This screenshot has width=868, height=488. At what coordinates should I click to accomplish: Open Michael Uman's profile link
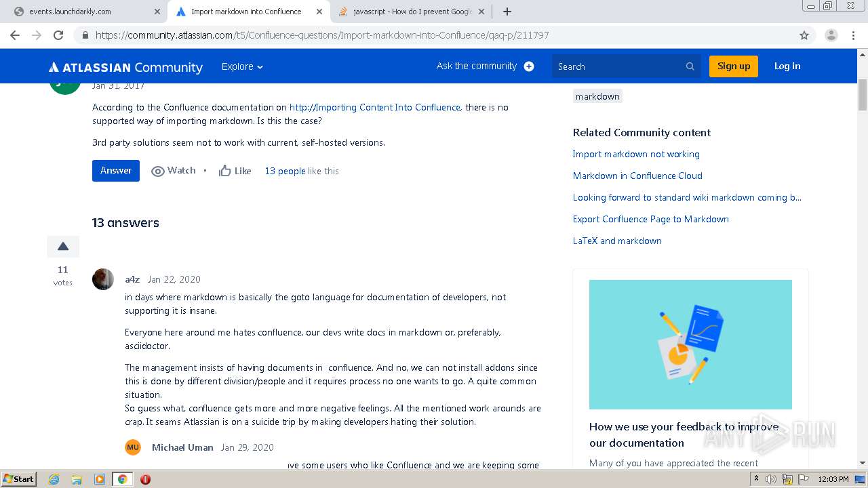pyautogui.click(x=182, y=447)
